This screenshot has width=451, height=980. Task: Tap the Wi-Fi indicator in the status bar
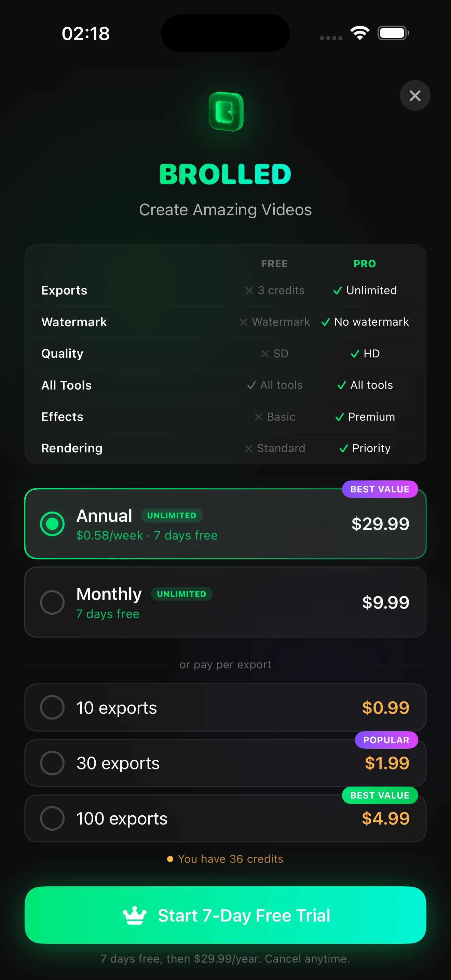359,33
